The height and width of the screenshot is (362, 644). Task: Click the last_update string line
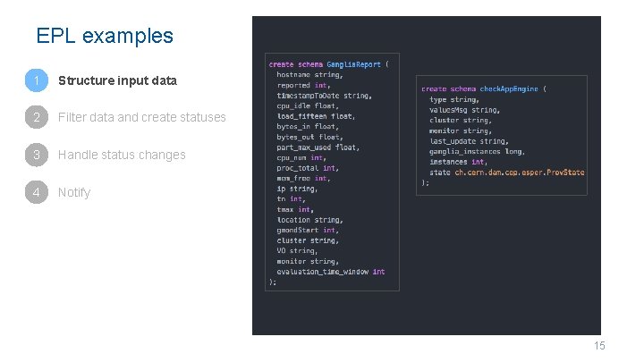(x=469, y=141)
